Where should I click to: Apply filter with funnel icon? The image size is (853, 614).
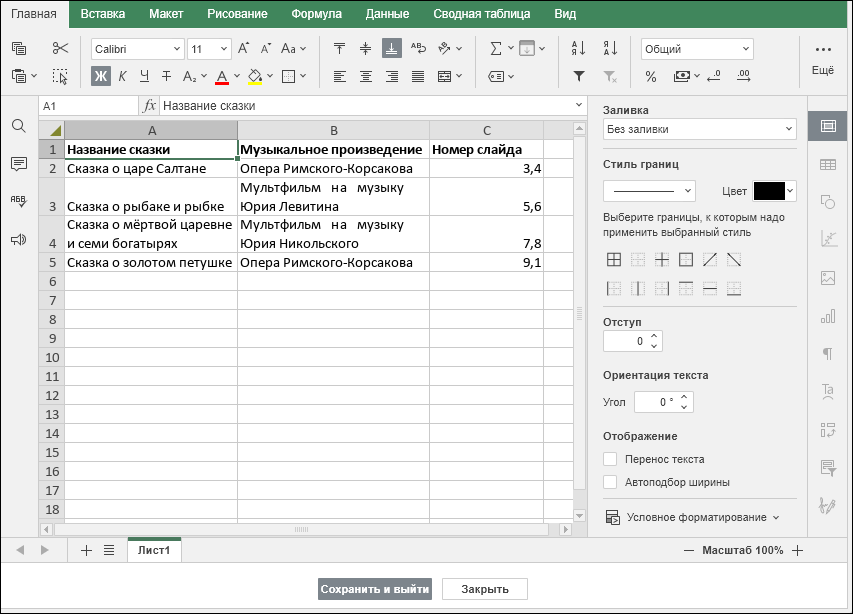[579, 76]
